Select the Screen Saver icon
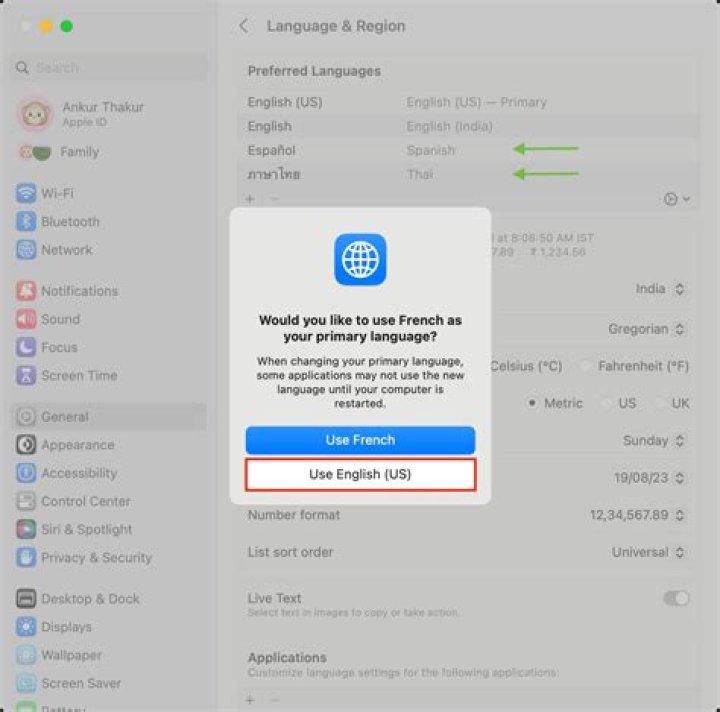 (26, 683)
